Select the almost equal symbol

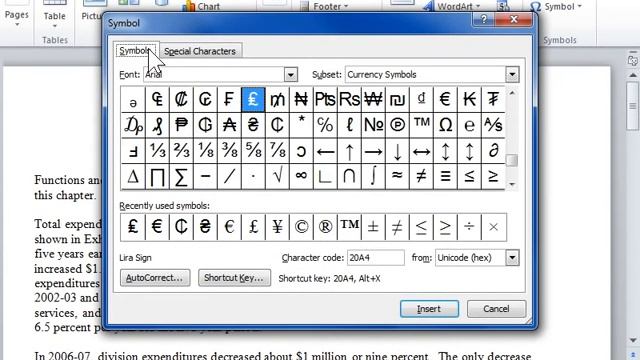(x=397, y=176)
